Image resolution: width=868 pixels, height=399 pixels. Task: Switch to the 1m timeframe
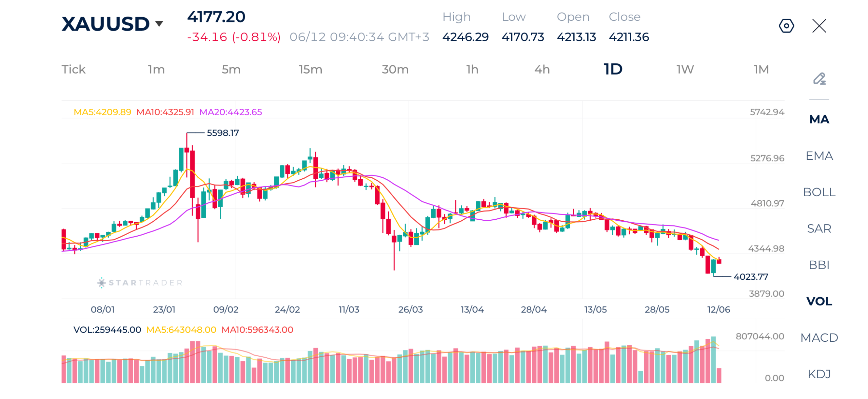coord(156,69)
